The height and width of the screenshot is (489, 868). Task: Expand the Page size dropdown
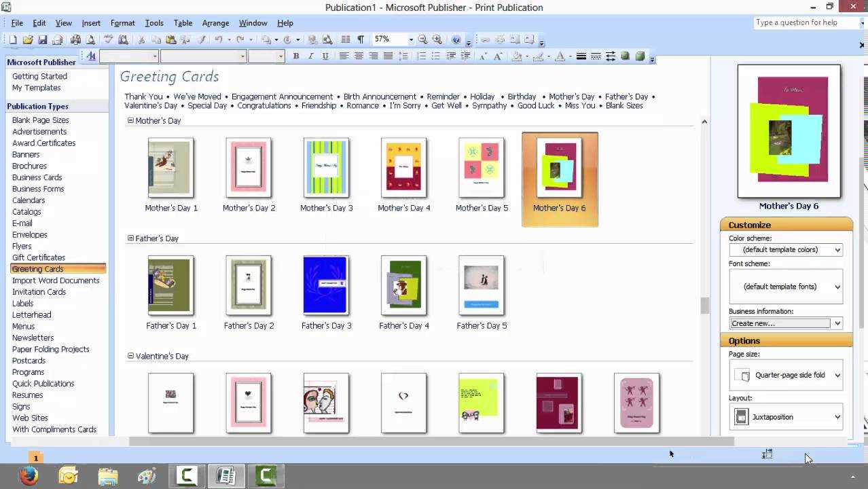pos(785,375)
